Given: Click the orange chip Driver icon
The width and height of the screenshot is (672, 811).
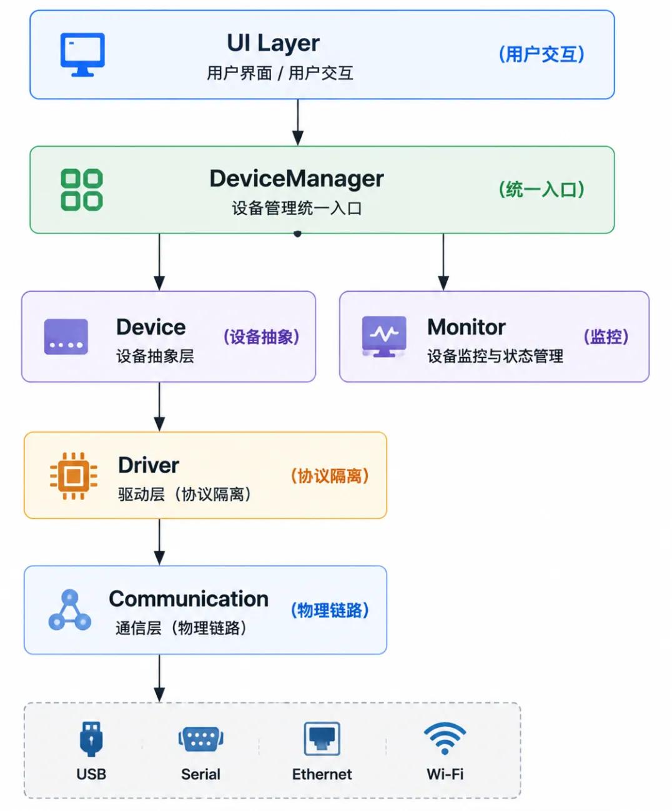Looking at the screenshot, I should tap(74, 476).
